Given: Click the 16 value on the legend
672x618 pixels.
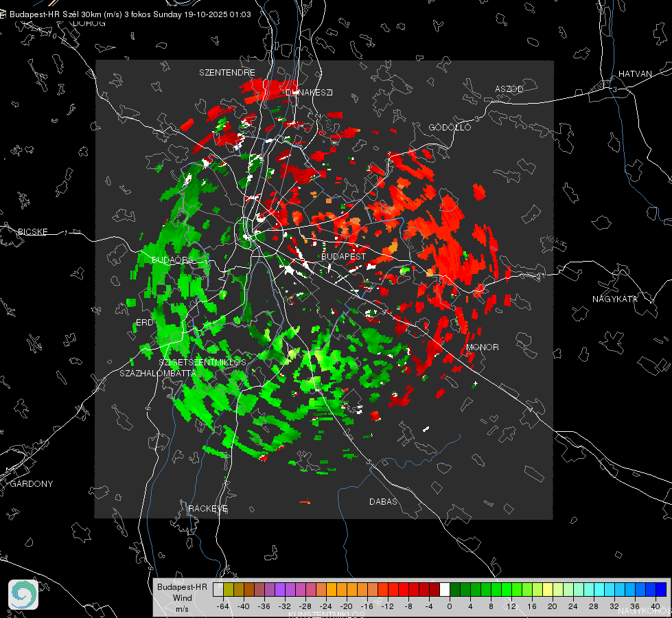Looking at the screenshot, I should pos(532,606).
